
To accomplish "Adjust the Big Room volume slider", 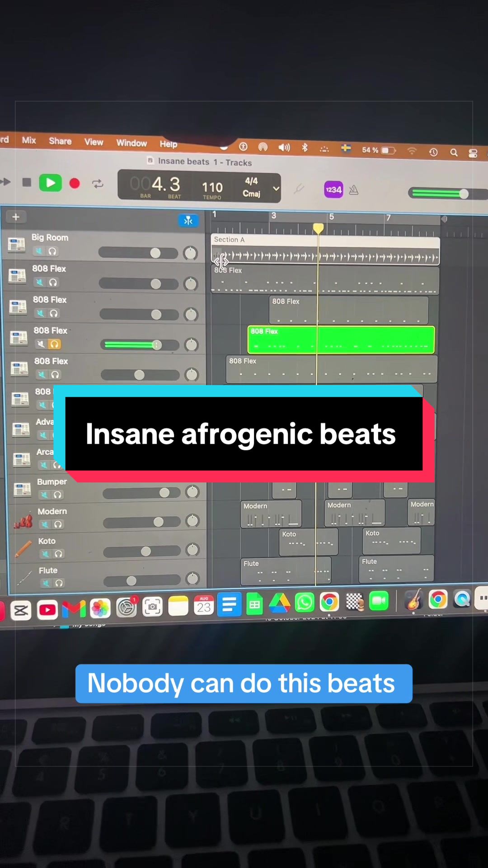I will click(x=137, y=253).
